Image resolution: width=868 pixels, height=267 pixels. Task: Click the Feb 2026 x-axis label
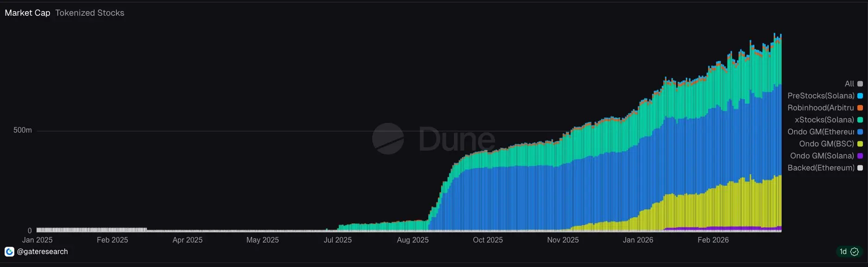pyautogui.click(x=713, y=240)
